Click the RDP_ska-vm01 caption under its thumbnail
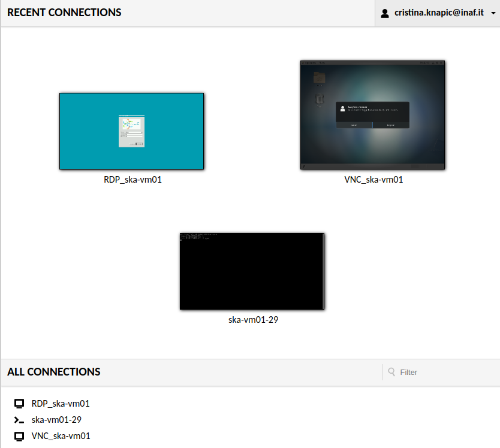 click(132, 179)
